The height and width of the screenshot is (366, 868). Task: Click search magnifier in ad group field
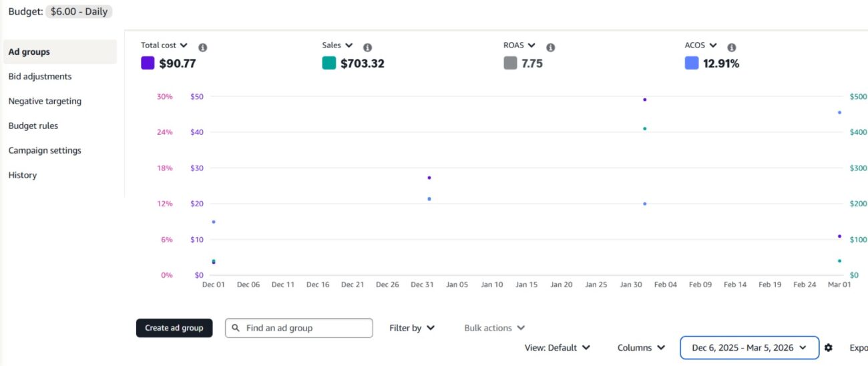[236, 328]
